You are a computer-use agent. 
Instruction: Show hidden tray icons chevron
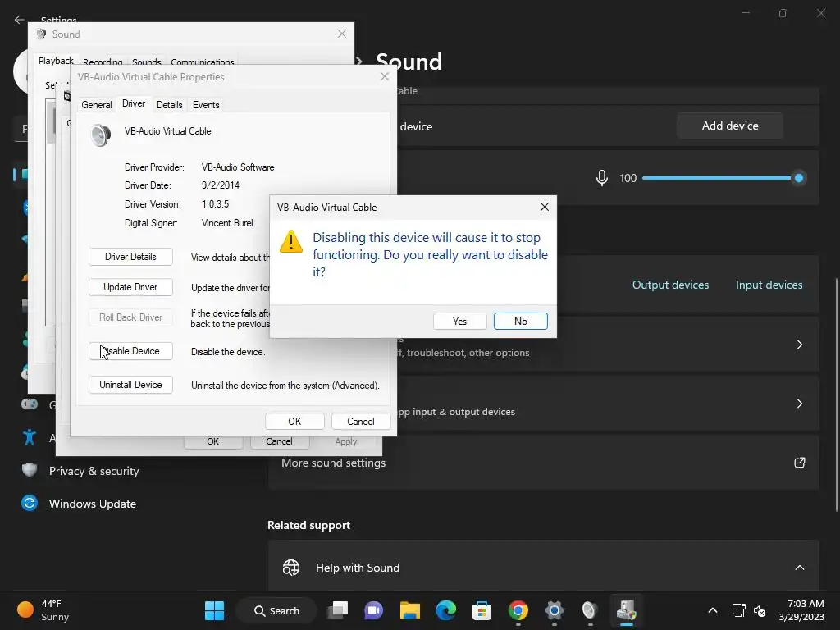point(713,610)
